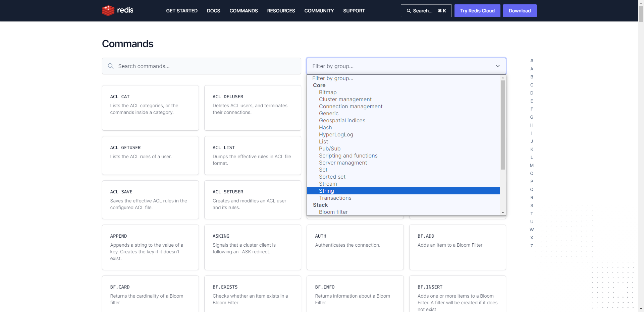
Task: Pick the Stream option
Action: click(x=404, y=184)
